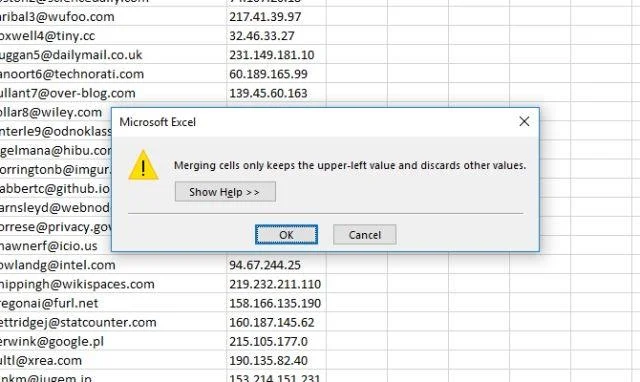Viewport: 640px width, 382px height.
Task: Select cell with IP 219.232.211.110
Action: coord(276,284)
